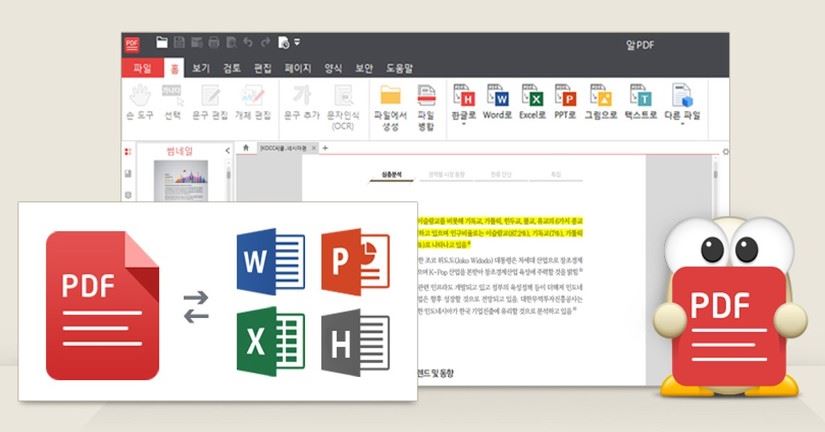Expand the quick access toolbar customize arrow

[297, 42]
